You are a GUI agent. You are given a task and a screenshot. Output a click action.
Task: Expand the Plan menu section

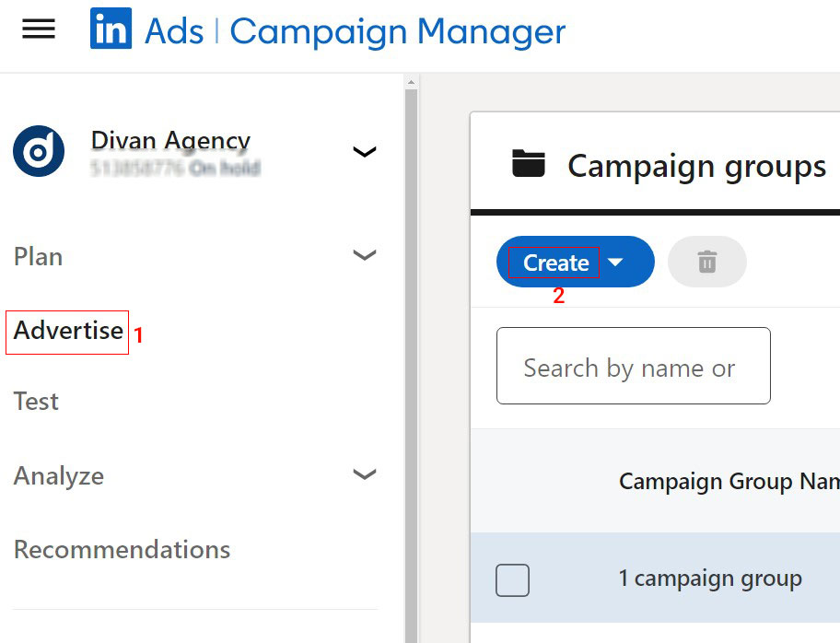(365, 255)
